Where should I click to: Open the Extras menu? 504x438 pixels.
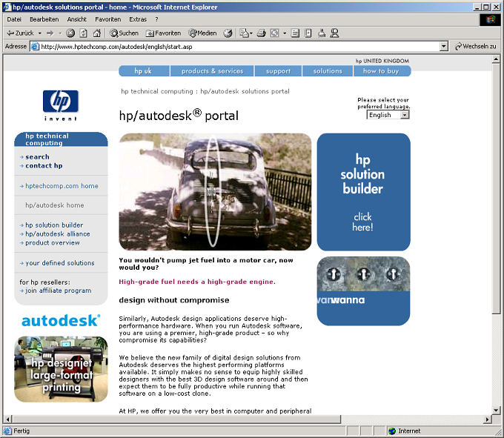coord(138,19)
